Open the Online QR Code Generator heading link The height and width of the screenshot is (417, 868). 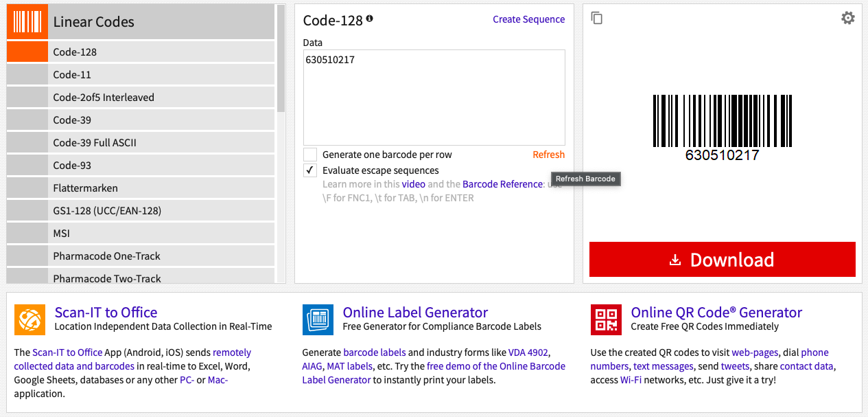point(717,313)
